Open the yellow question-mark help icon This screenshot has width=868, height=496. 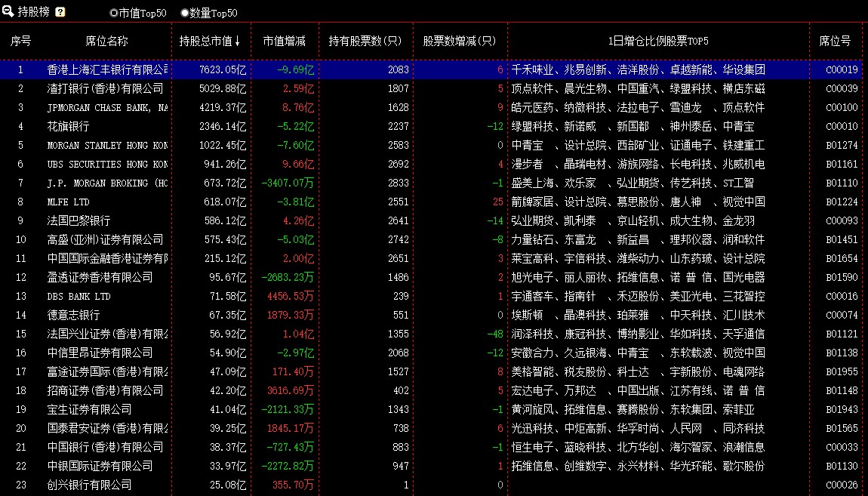coord(60,12)
